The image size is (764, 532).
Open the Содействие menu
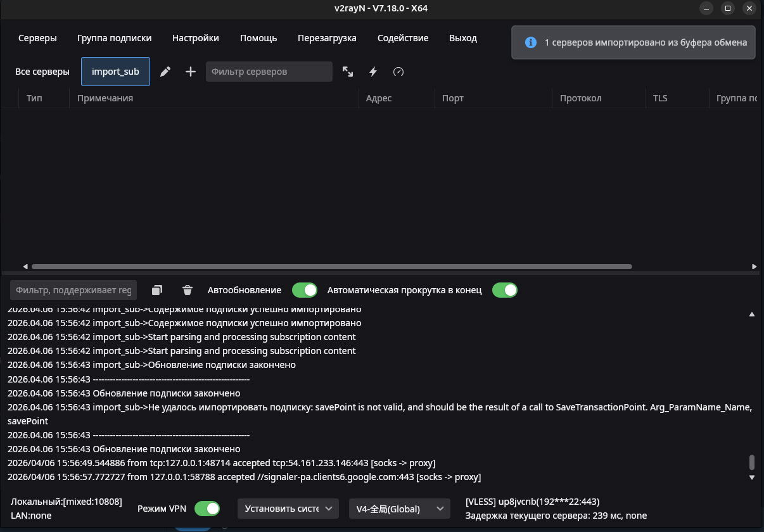click(403, 38)
